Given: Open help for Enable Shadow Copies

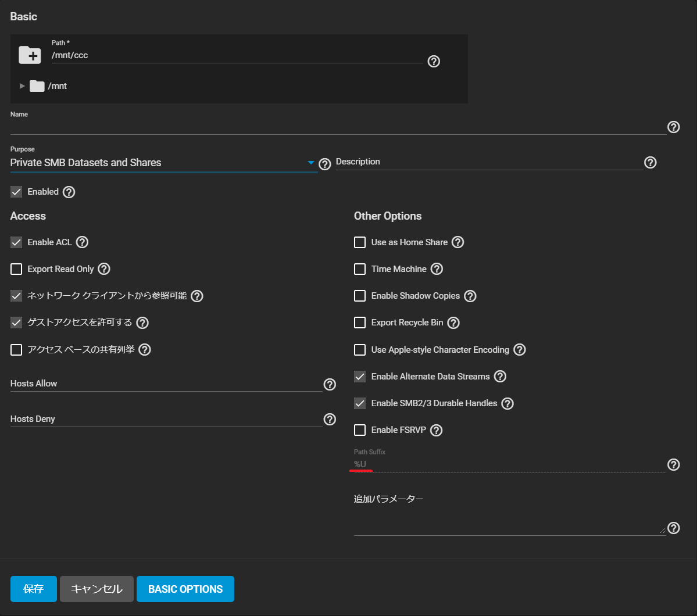Looking at the screenshot, I should click(470, 296).
